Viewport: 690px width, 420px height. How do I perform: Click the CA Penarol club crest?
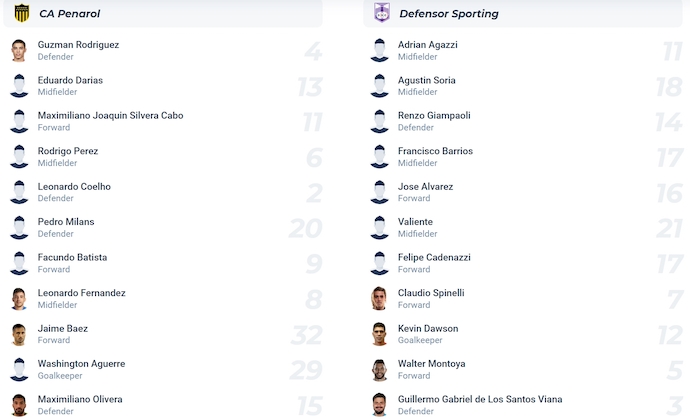(x=21, y=14)
